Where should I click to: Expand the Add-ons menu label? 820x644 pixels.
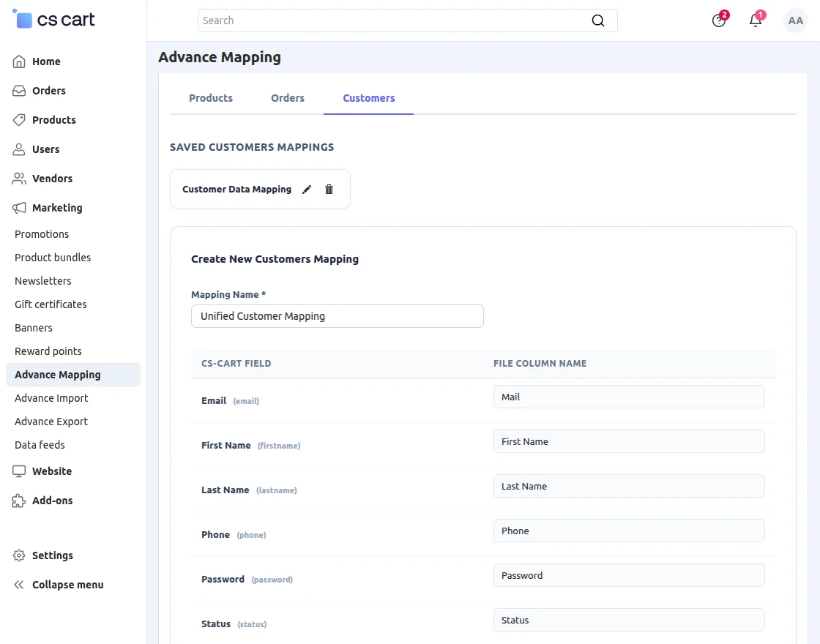coord(53,501)
